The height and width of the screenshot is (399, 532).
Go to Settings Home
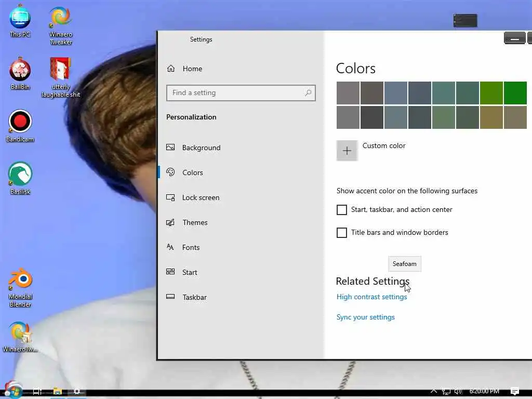point(184,69)
